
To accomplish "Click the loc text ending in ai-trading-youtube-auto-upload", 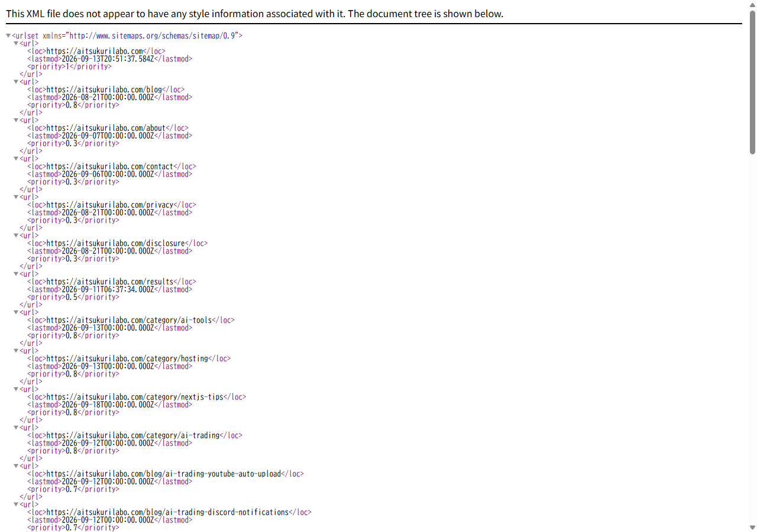I will (x=164, y=474).
